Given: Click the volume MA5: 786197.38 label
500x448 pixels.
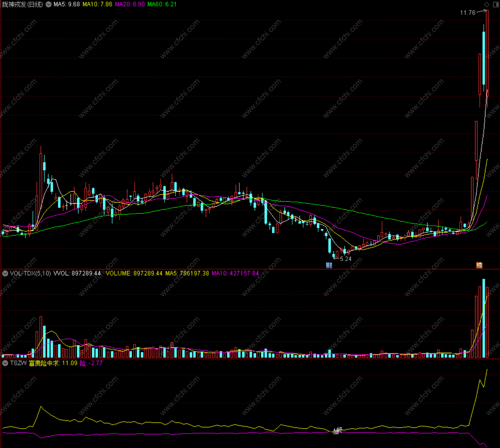Looking at the screenshot, I should [187, 273].
